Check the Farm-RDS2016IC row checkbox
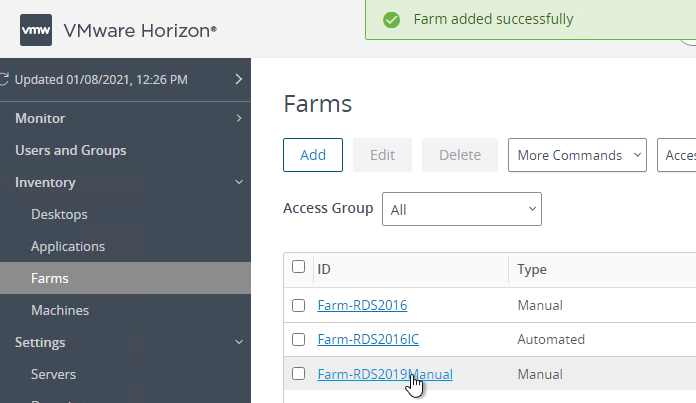The image size is (696, 403). tap(298, 340)
